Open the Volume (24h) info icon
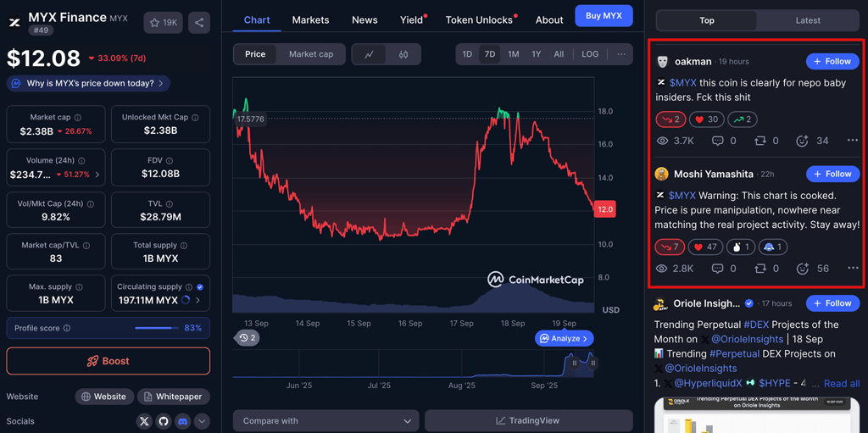The height and width of the screenshot is (433, 868). click(x=81, y=161)
